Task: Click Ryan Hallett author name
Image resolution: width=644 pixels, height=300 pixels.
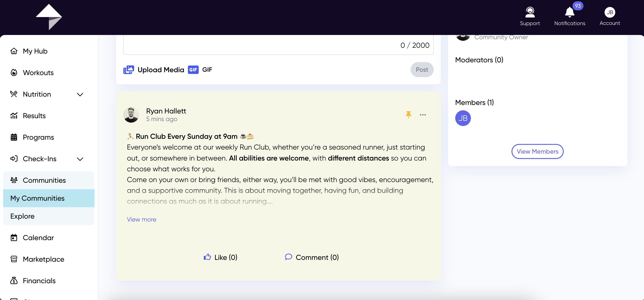Action: click(x=166, y=111)
